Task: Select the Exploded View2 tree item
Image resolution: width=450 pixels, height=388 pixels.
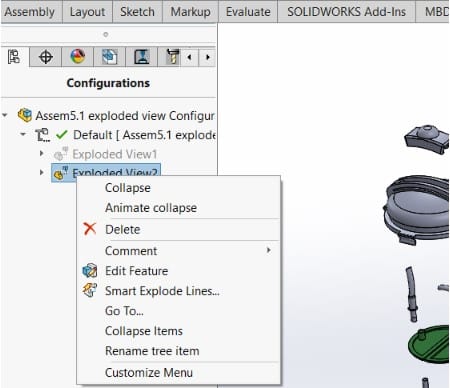Action: 106,173
